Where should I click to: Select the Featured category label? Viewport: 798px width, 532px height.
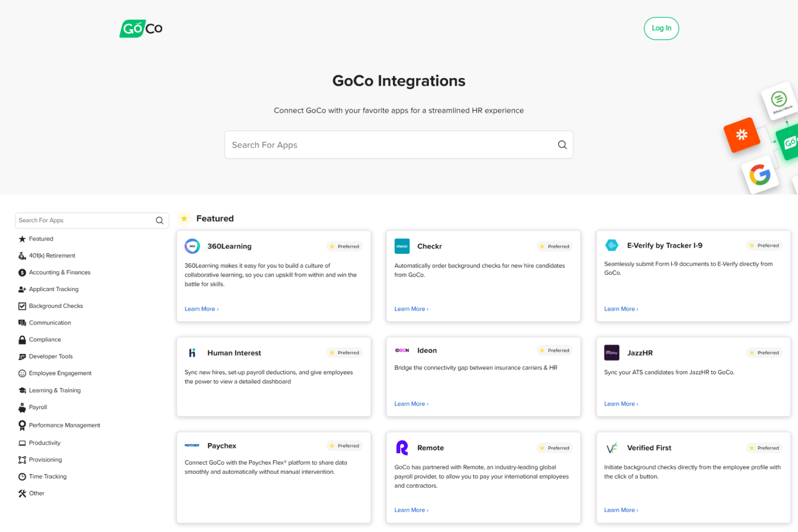point(41,239)
